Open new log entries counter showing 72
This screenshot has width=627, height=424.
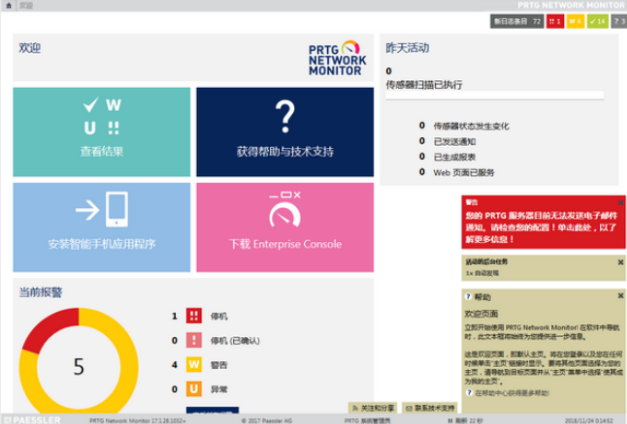[517, 22]
